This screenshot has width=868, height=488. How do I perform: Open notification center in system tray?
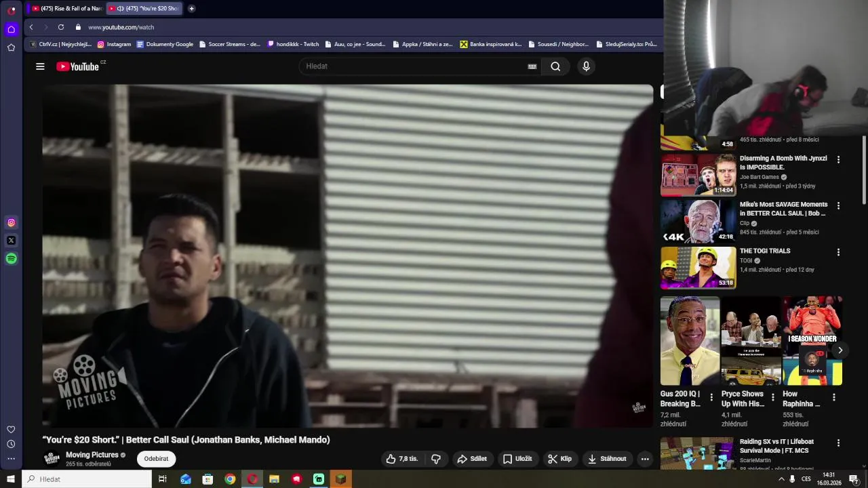854,479
